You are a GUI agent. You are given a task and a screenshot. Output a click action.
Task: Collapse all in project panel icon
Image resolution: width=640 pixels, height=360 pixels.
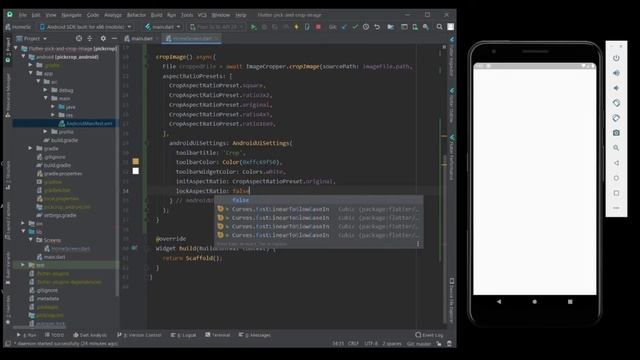click(90, 38)
